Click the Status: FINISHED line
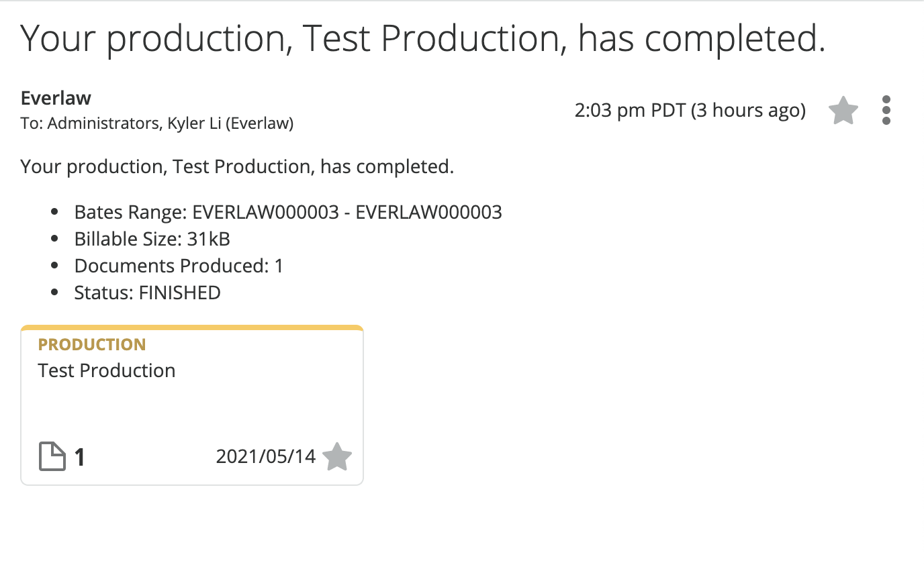Viewport: 924px width, 565px height. (x=148, y=293)
